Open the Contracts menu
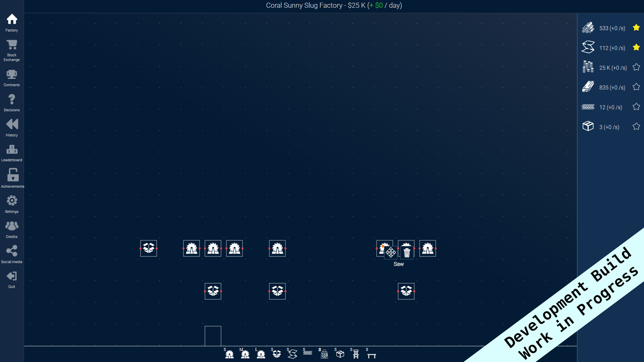Screen dimensions: 644x362 (12, 78)
